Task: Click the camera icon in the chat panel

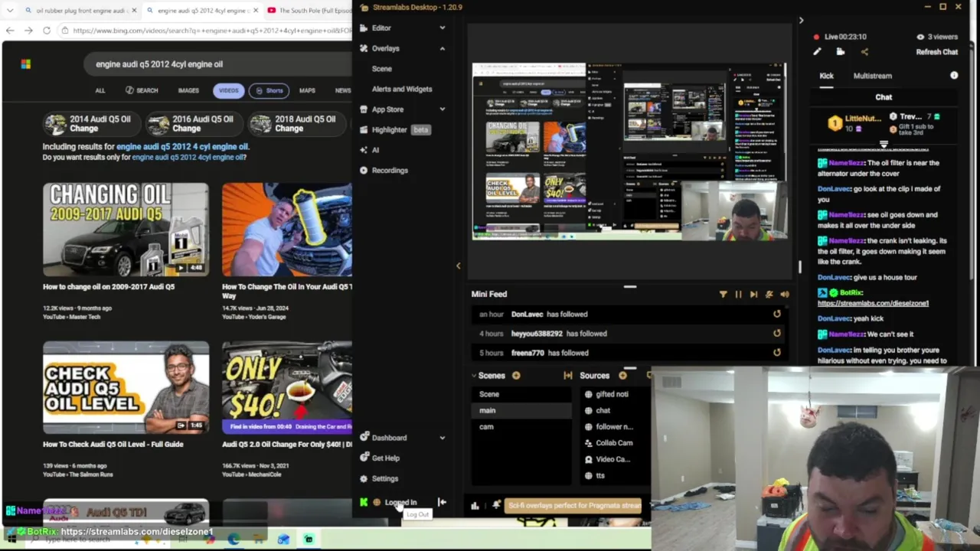Action: pyautogui.click(x=841, y=52)
